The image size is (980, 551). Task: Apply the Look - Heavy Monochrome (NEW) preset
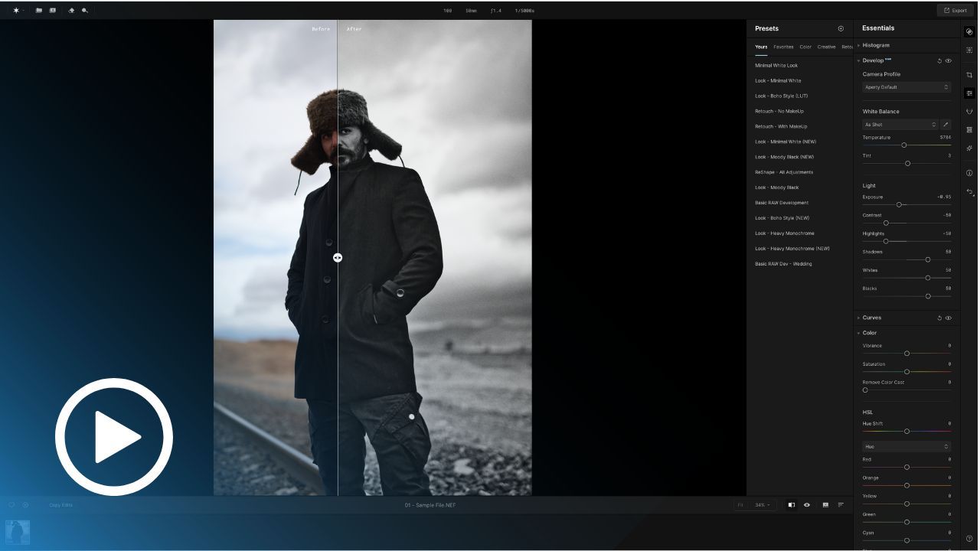(792, 249)
